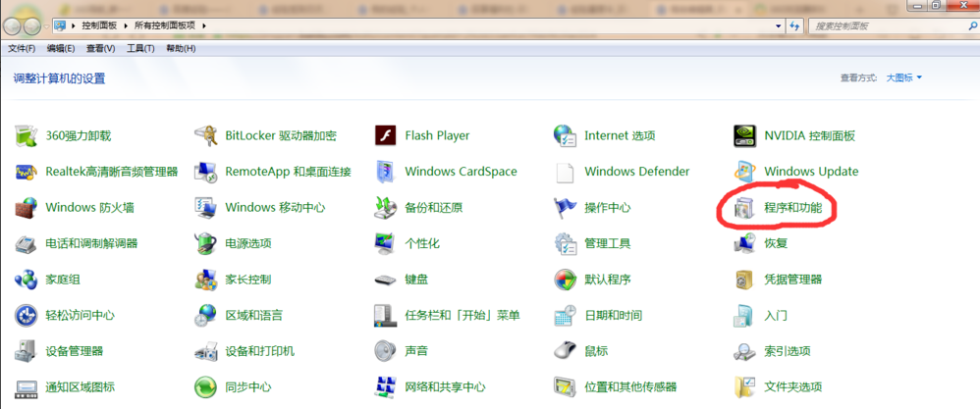Open the RemoteApp 和桌面连接 icon
Screen dimensions: 980x409
click(x=205, y=171)
